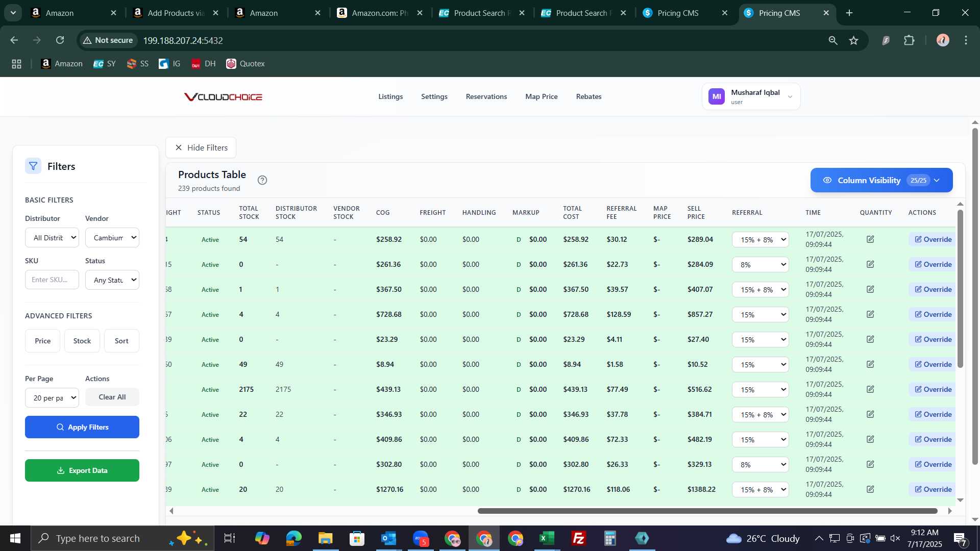Open the Calculator from the taskbar
This screenshot has height=551, width=980.
point(610,538)
